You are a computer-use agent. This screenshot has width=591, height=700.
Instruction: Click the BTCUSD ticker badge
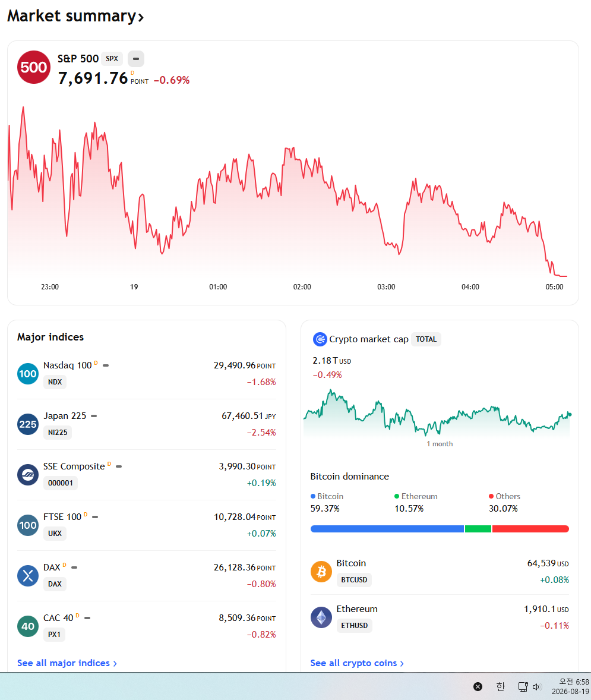354,580
